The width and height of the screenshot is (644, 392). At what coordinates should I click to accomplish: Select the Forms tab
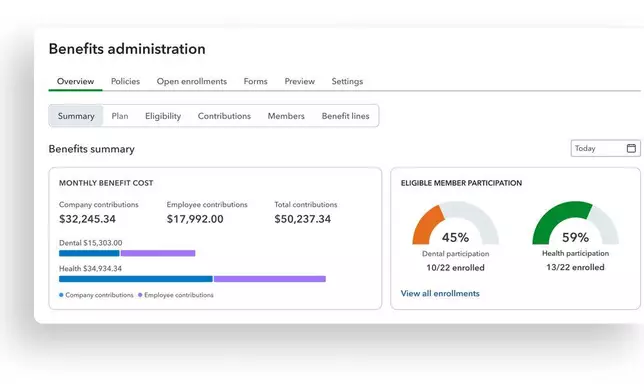pyautogui.click(x=255, y=81)
